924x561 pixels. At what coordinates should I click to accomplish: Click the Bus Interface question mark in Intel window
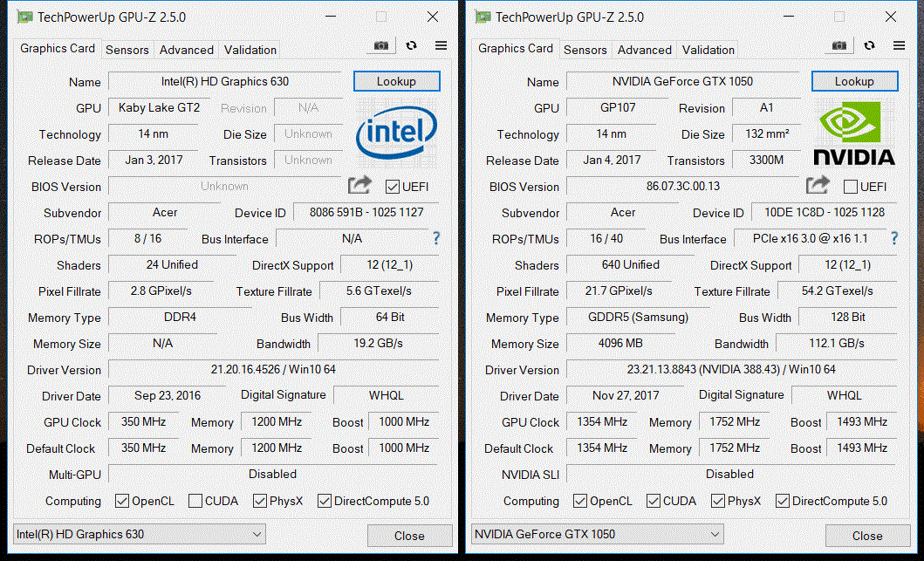click(x=436, y=238)
